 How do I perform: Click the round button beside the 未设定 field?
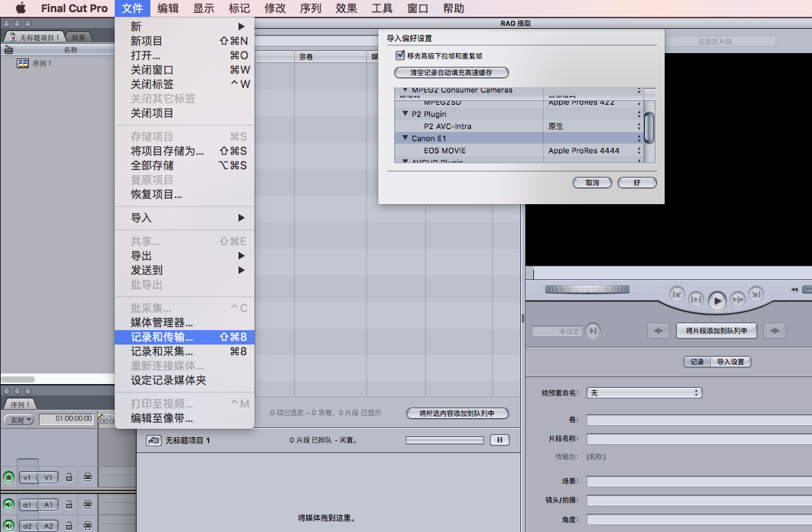[x=593, y=331]
